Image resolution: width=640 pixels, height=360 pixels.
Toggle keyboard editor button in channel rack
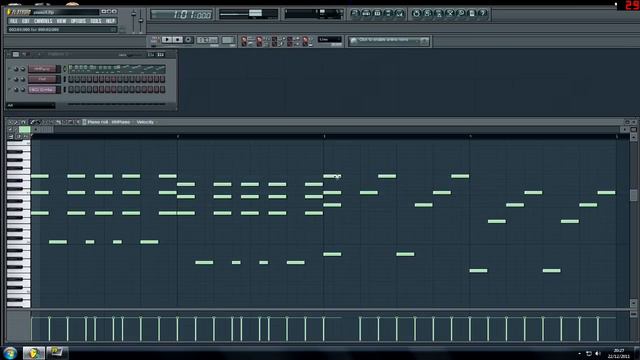coord(161,54)
